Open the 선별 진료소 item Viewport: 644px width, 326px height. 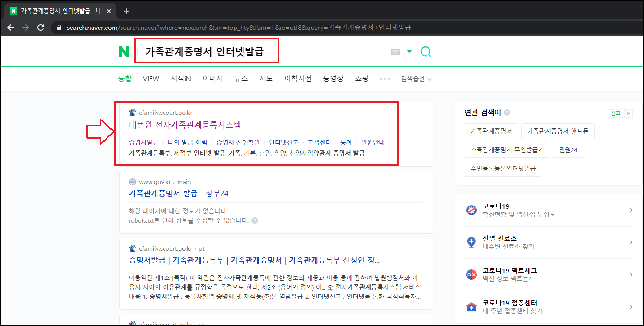coord(550,242)
